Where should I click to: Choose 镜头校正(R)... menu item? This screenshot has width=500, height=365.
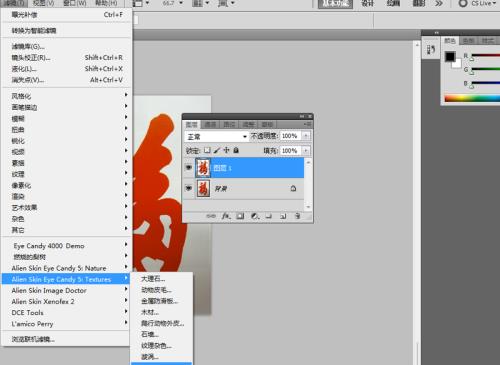pyautogui.click(x=67, y=58)
